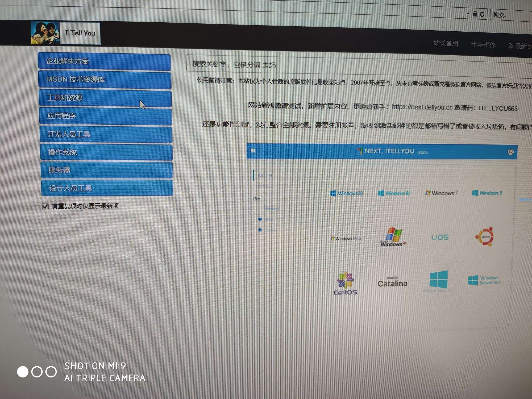The image size is (532, 399).
Task: Expand the 开发人员工具 category
Action: click(106, 134)
